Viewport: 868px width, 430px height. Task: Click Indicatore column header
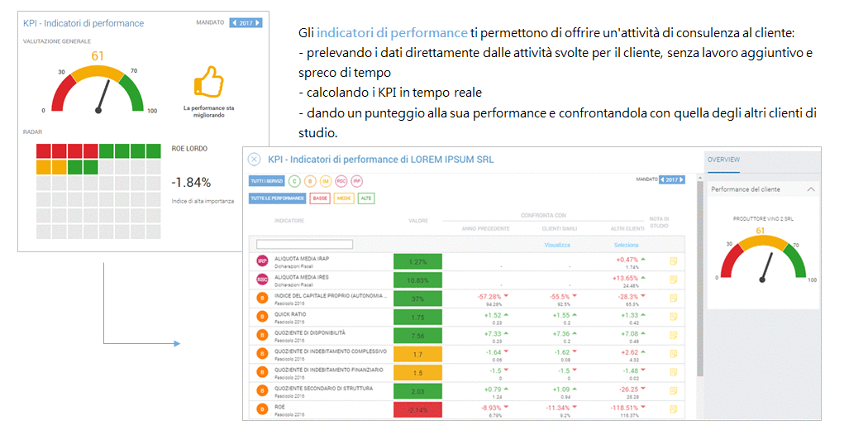click(288, 221)
